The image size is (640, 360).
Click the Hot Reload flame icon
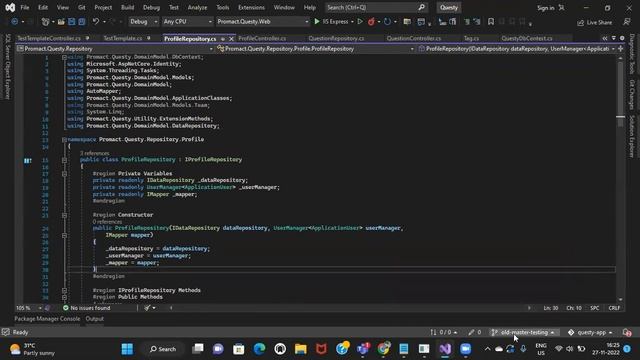coord(371,22)
